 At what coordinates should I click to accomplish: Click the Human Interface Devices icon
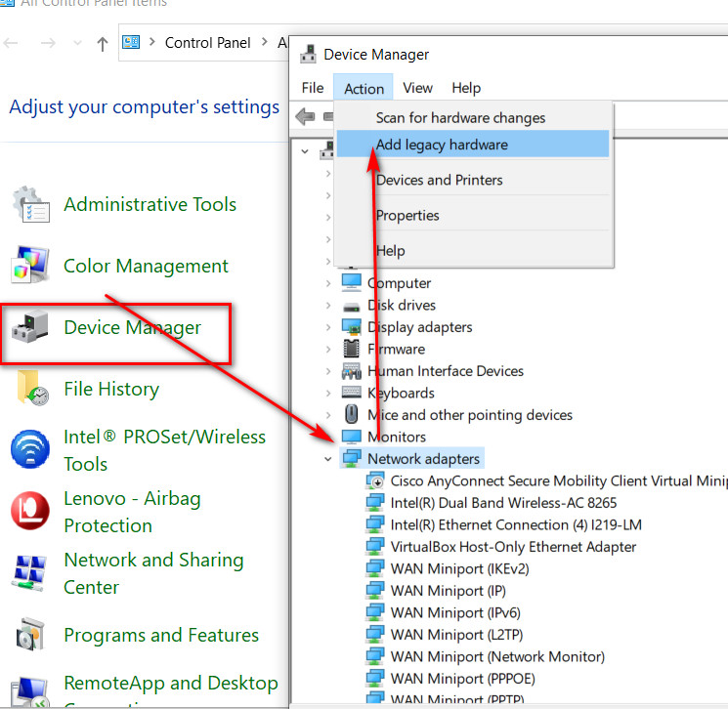pos(352,371)
